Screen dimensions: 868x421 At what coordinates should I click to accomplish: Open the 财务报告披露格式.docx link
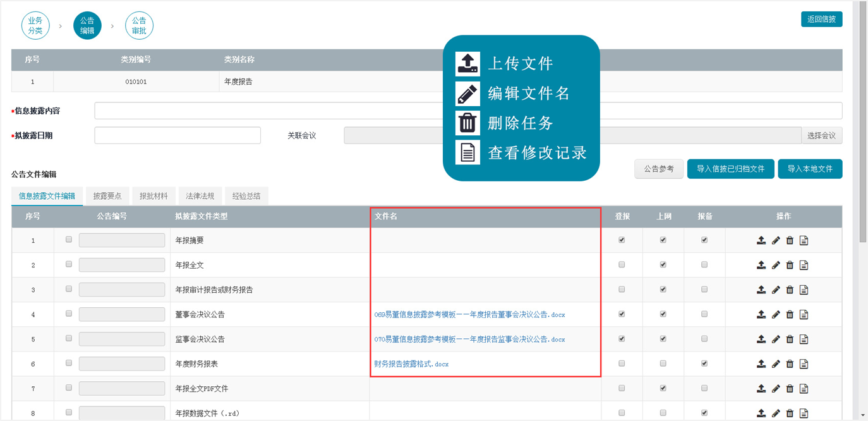[x=411, y=363]
